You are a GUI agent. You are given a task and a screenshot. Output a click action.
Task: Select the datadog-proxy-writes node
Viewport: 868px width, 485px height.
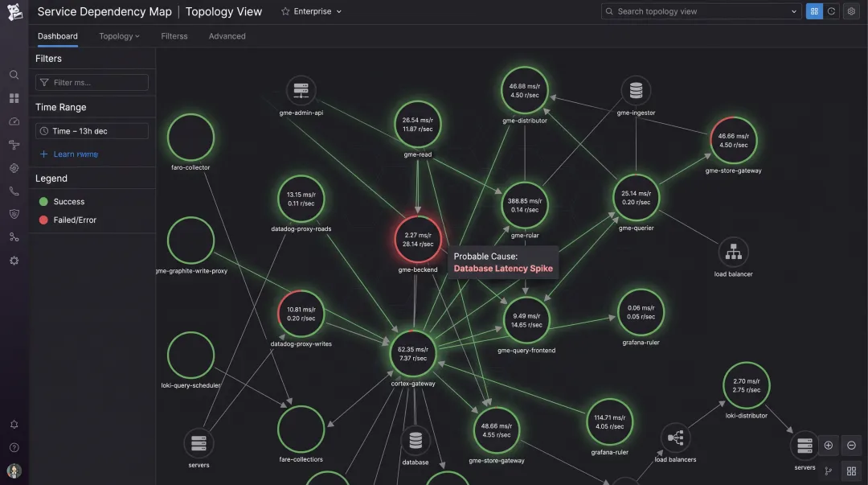pos(301,314)
